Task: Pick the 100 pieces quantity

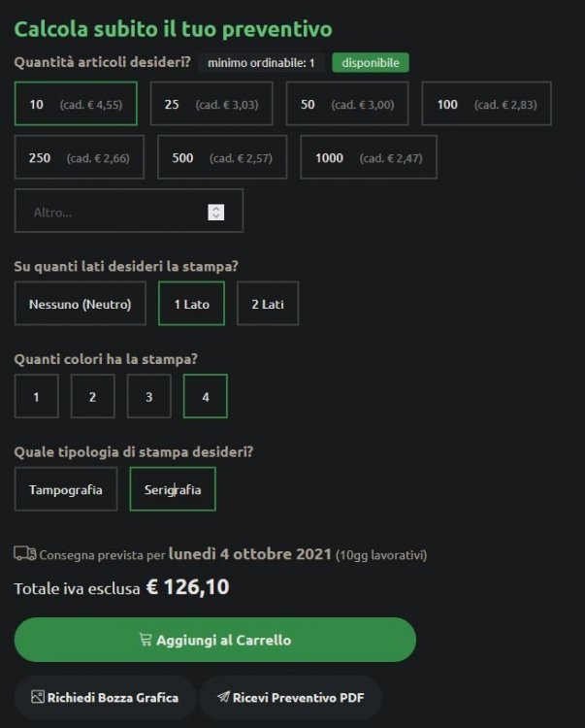Action: (x=486, y=104)
